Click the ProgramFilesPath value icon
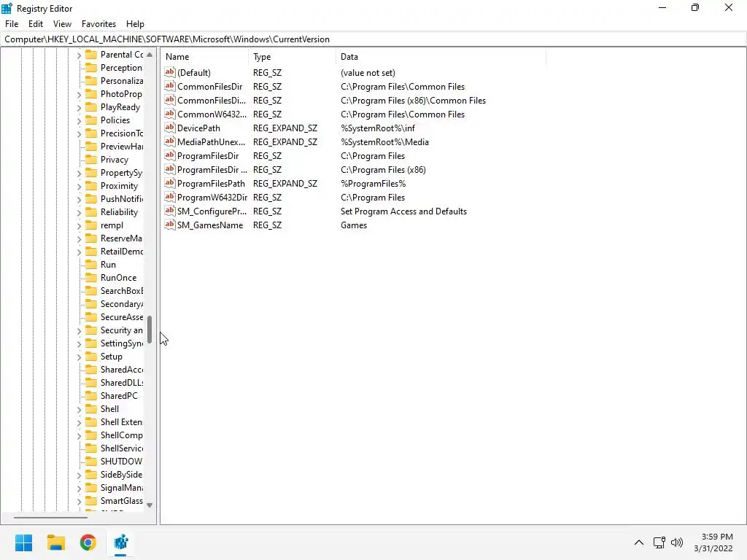Viewport: 747px width, 560px height. tap(169, 183)
